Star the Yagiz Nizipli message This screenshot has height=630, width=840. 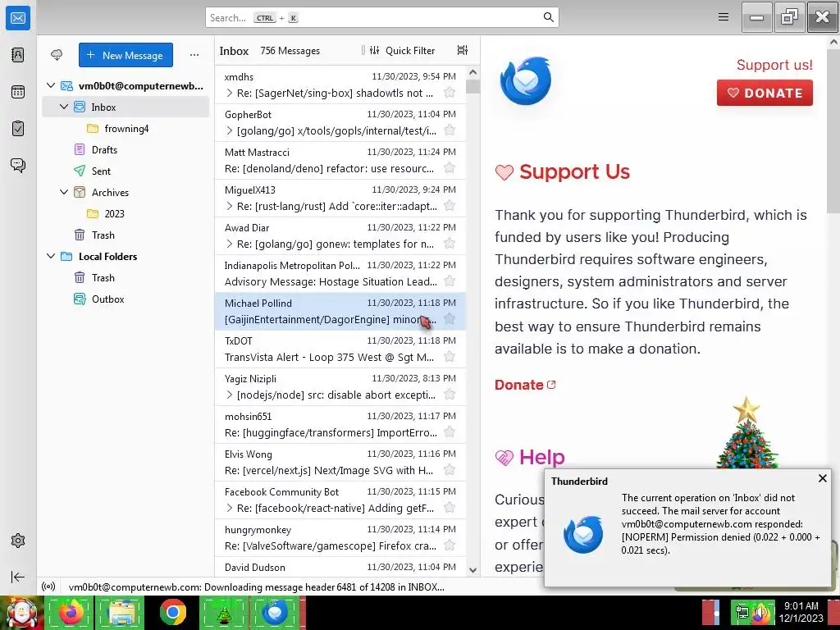click(450, 395)
